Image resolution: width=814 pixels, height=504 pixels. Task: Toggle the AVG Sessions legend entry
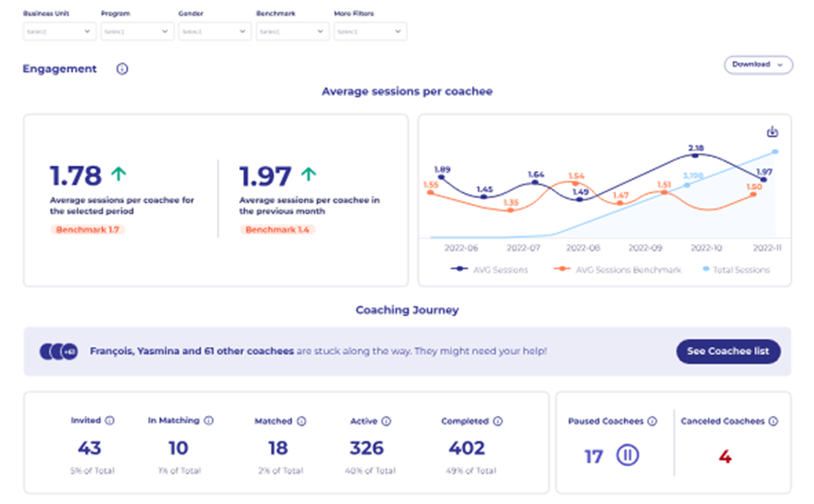pyautogui.click(x=489, y=270)
